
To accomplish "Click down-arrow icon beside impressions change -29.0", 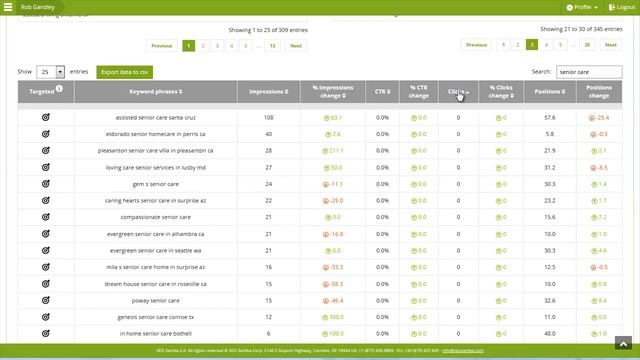I will tap(326, 201).
